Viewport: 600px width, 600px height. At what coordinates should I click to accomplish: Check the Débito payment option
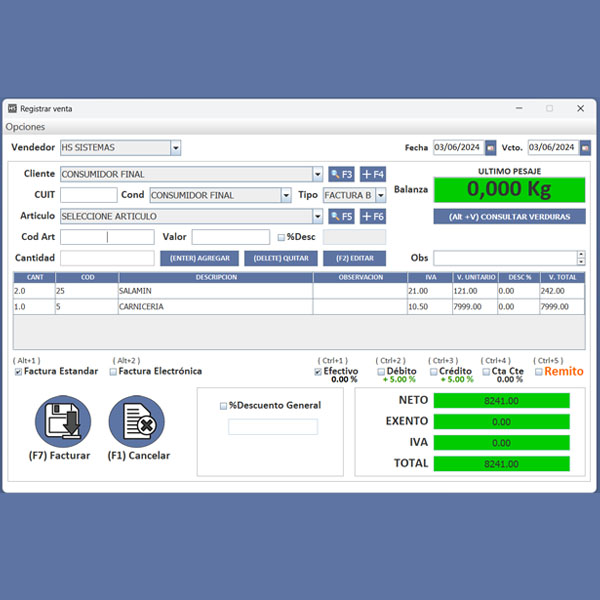coord(381,372)
